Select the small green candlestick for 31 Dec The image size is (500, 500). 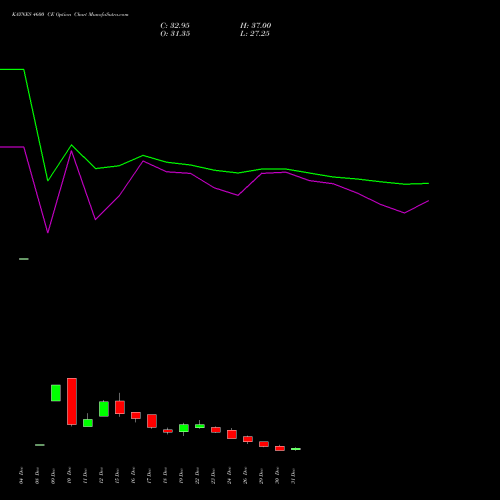pos(296,449)
